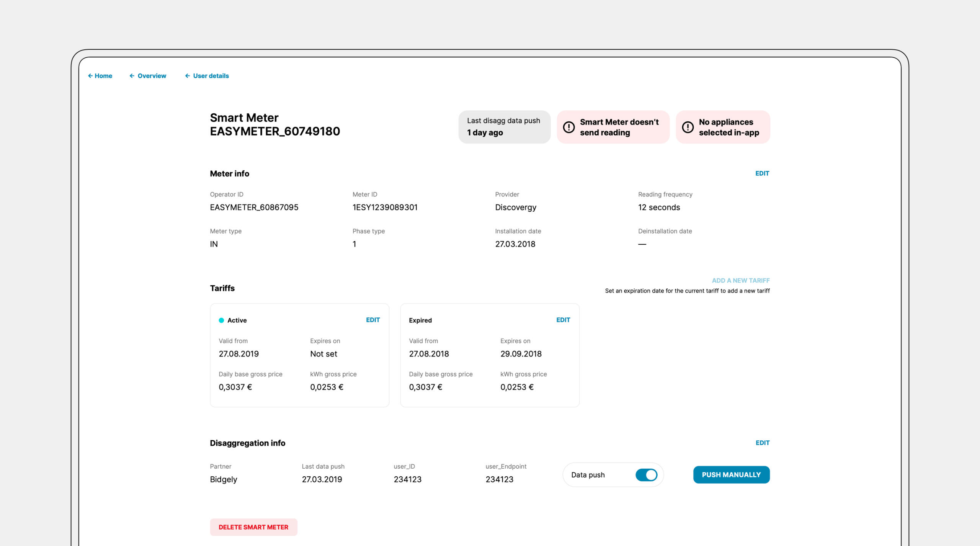
Task: Click the Home back arrow icon
Action: click(90, 76)
